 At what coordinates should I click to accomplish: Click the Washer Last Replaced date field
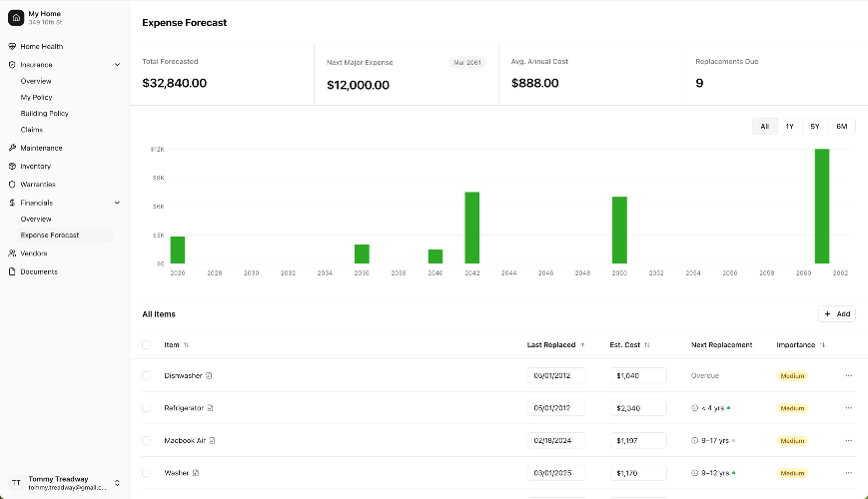tap(556, 472)
